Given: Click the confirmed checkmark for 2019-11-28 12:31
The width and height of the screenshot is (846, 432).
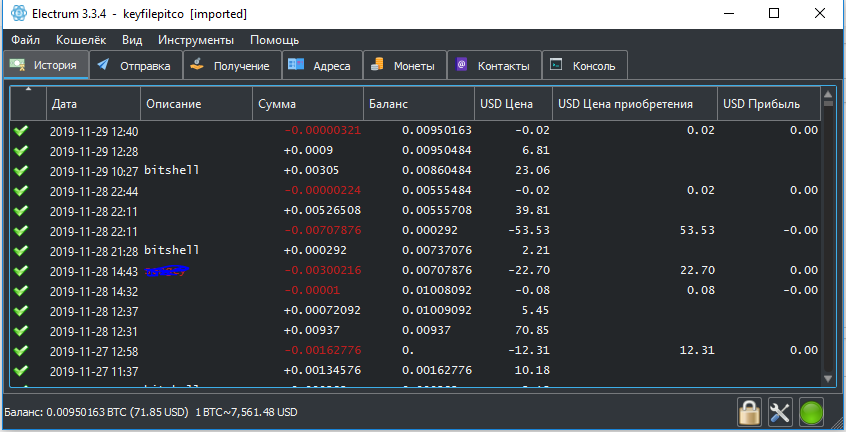Looking at the screenshot, I should point(21,331).
